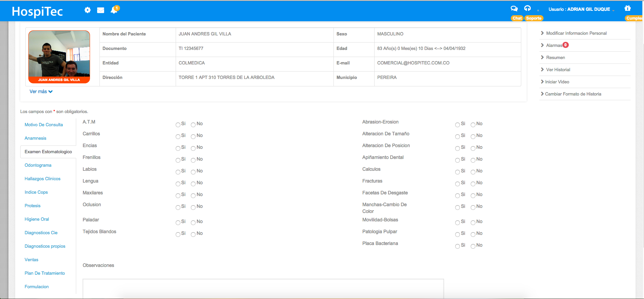This screenshot has height=299, width=644.
Task: Open the notifications bell icon
Action: pos(114,10)
